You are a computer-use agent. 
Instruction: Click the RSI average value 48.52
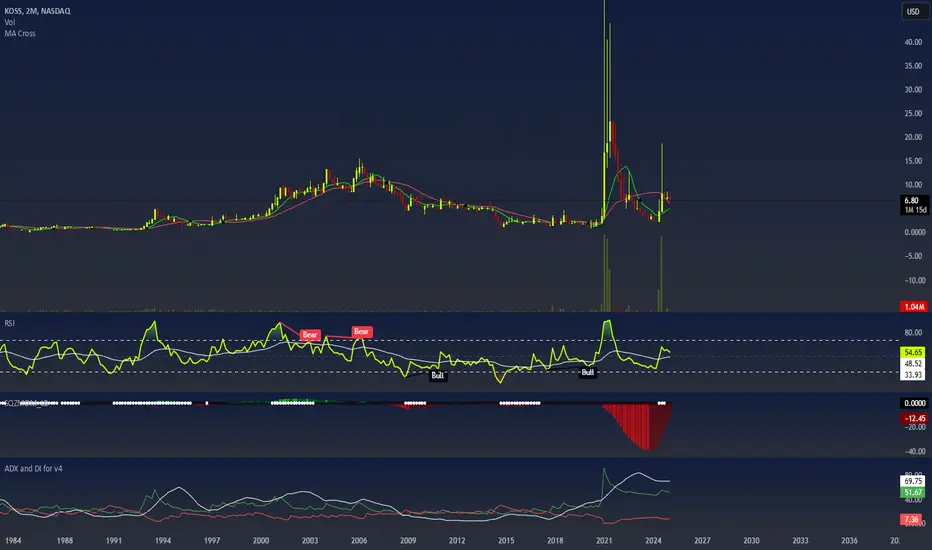(913, 363)
